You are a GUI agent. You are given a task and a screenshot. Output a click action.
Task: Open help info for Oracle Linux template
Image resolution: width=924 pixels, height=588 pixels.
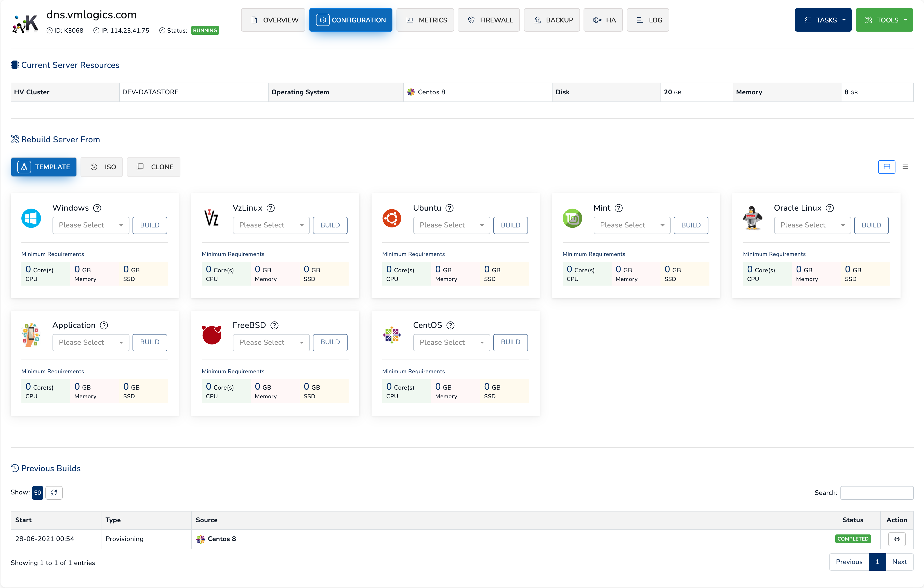(x=830, y=208)
